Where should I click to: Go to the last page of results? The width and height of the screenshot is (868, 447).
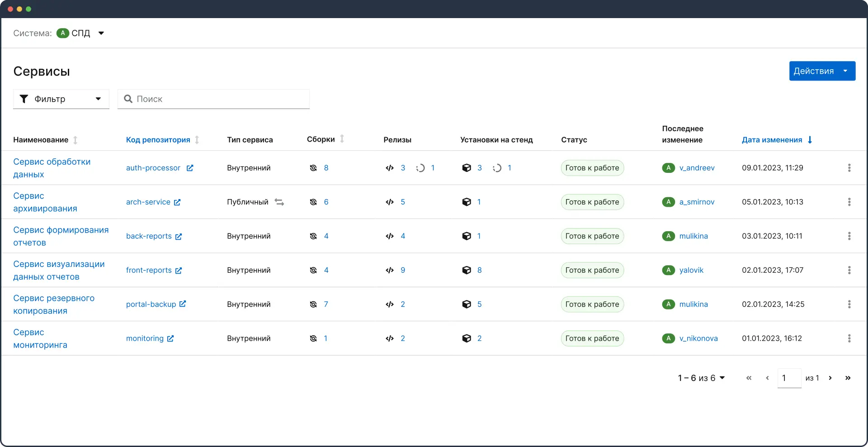tap(848, 378)
